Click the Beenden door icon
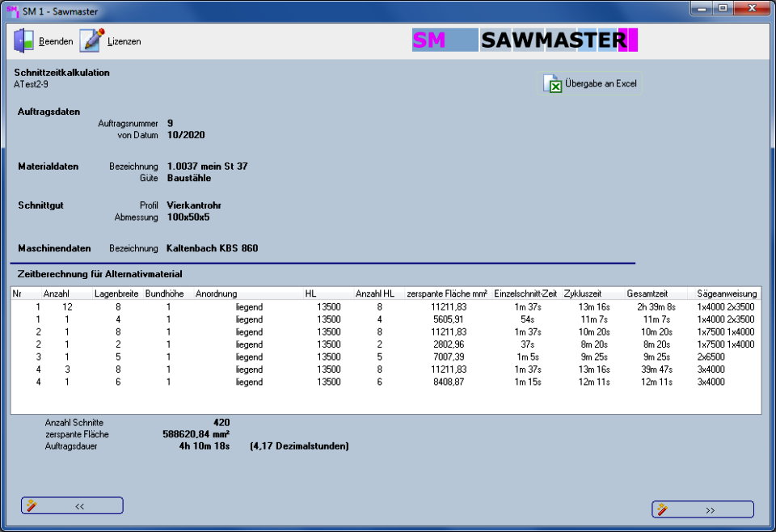The width and height of the screenshot is (776, 532). click(23, 40)
